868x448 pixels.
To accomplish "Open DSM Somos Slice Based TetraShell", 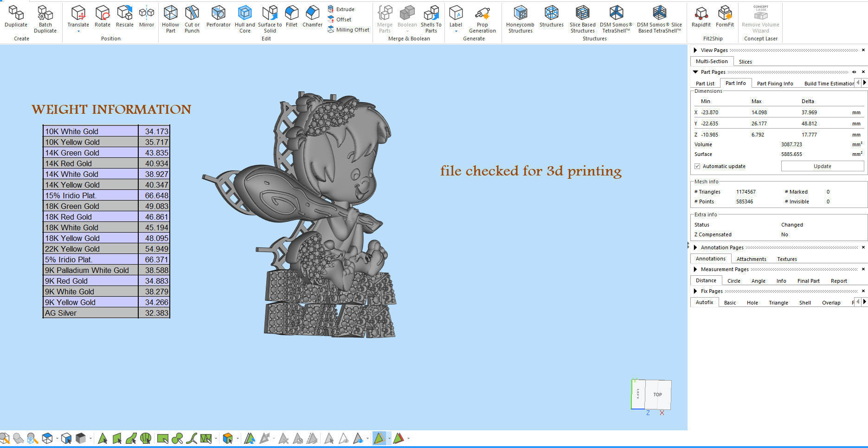I will point(659,19).
